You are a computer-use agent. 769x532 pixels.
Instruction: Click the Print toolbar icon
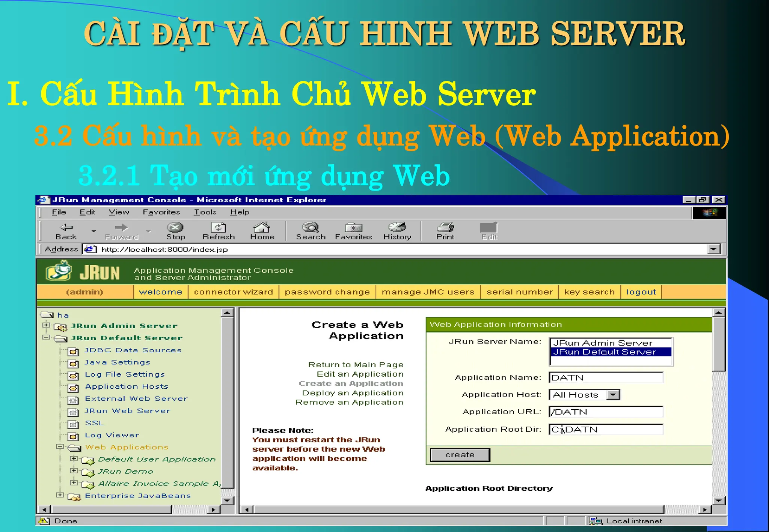(445, 227)
